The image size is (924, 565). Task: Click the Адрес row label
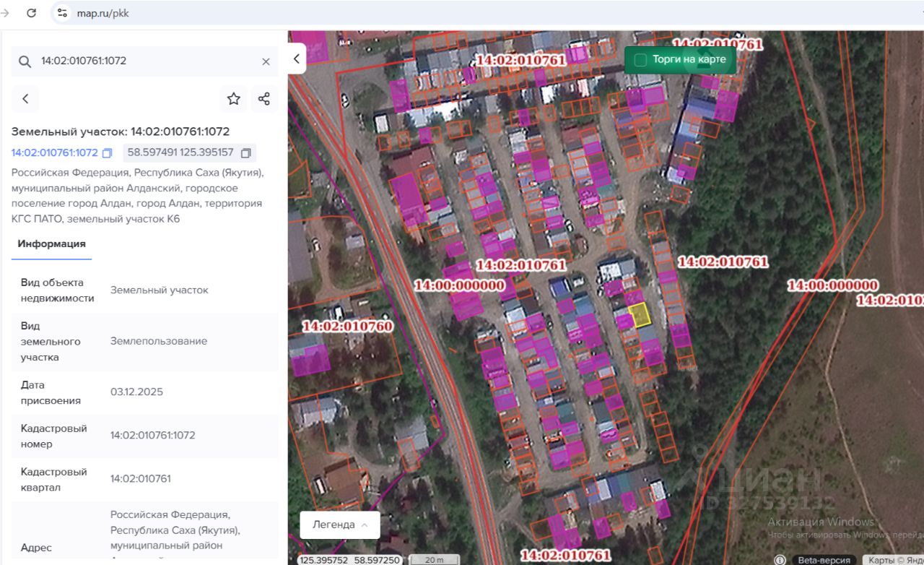pos(36,548)
